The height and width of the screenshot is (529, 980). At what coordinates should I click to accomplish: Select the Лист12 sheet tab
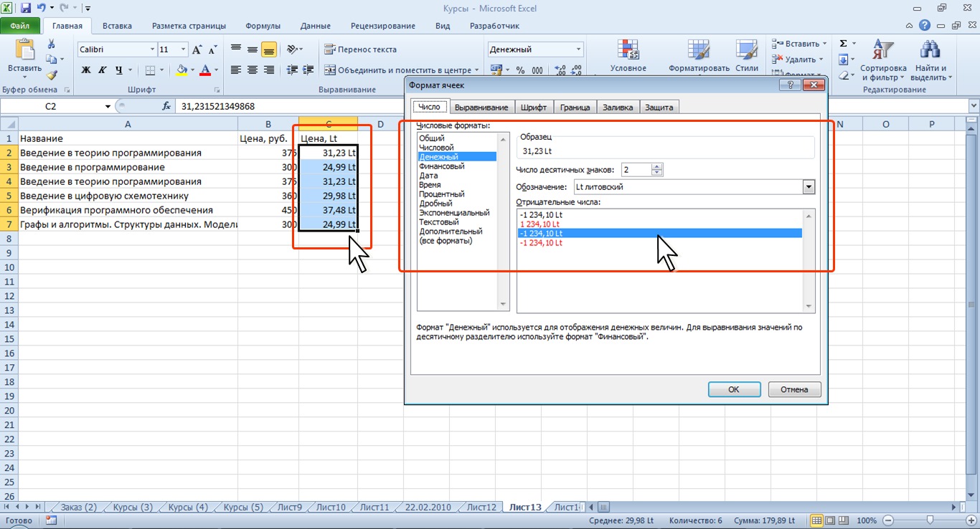click(481, 507)
